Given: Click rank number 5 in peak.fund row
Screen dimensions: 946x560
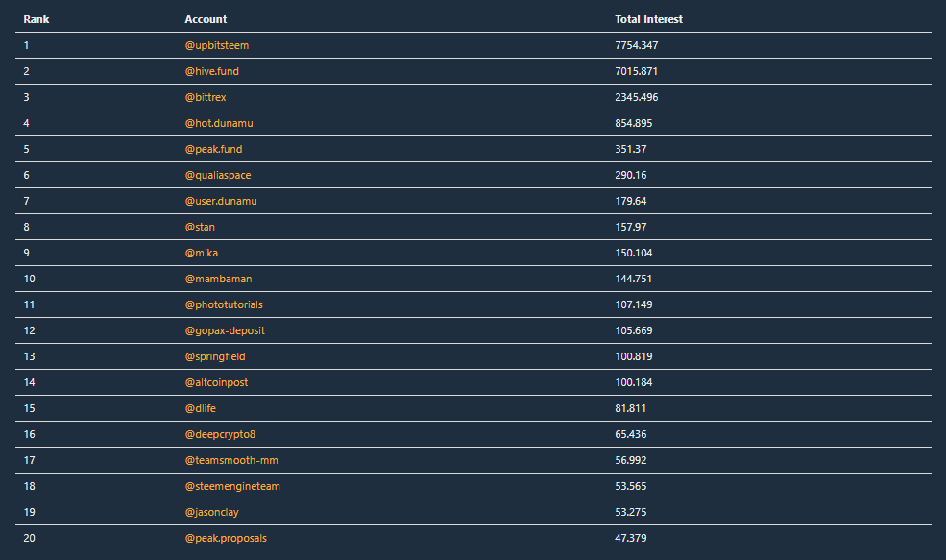Looking at the screenshot, I should click(x=26, y=149).
